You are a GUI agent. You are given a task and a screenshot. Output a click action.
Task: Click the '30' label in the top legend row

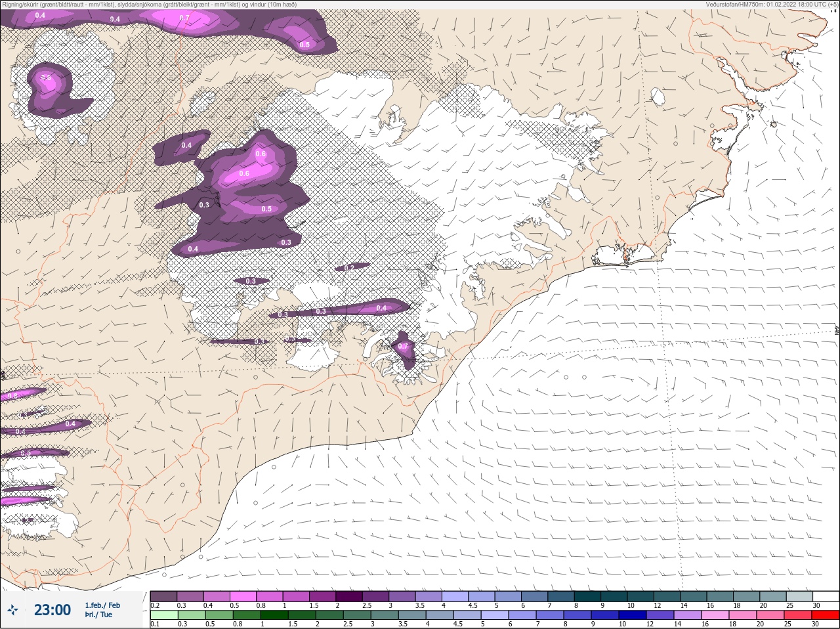(x=816, y=605)
